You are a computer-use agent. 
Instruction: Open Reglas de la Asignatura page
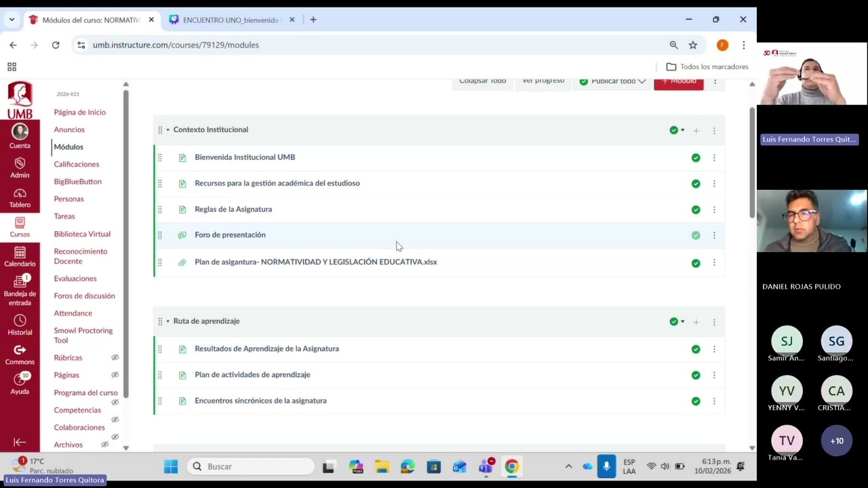[233, 209]
